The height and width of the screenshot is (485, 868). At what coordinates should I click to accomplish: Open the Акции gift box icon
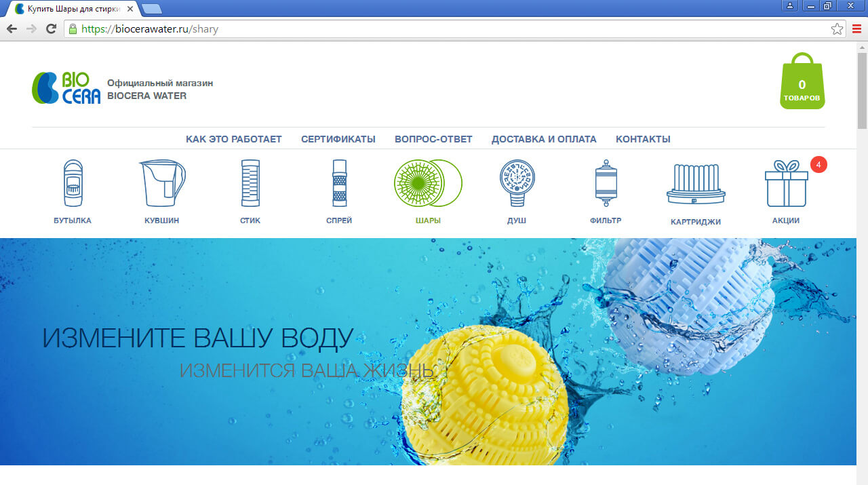pyautogui.click(x=786, y=185)
